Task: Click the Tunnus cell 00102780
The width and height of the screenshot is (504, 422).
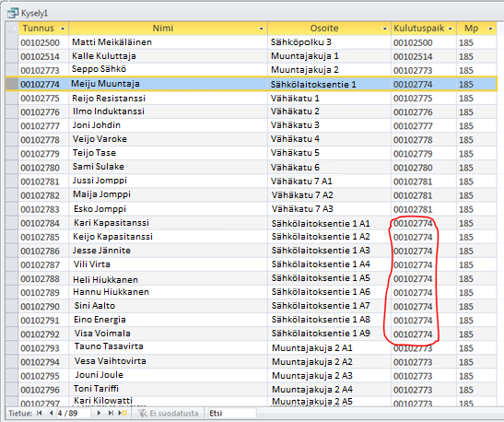Action: 43,167
